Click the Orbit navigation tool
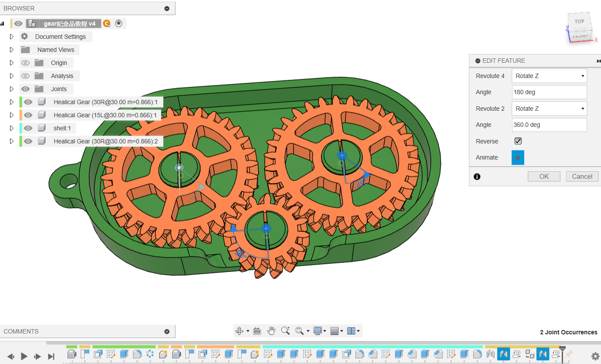 tap(239, 331)
